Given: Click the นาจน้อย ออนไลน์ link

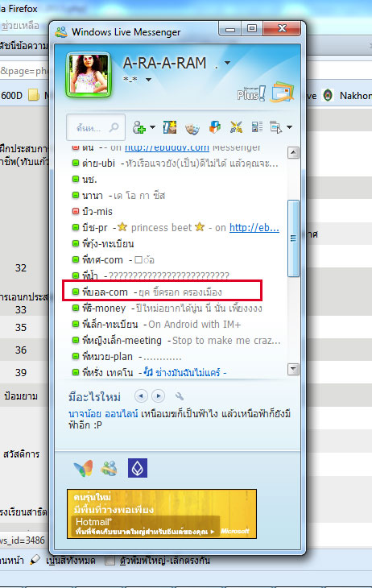Looking at the screenshot, I should pyautogui.click(x=103, y=414).
